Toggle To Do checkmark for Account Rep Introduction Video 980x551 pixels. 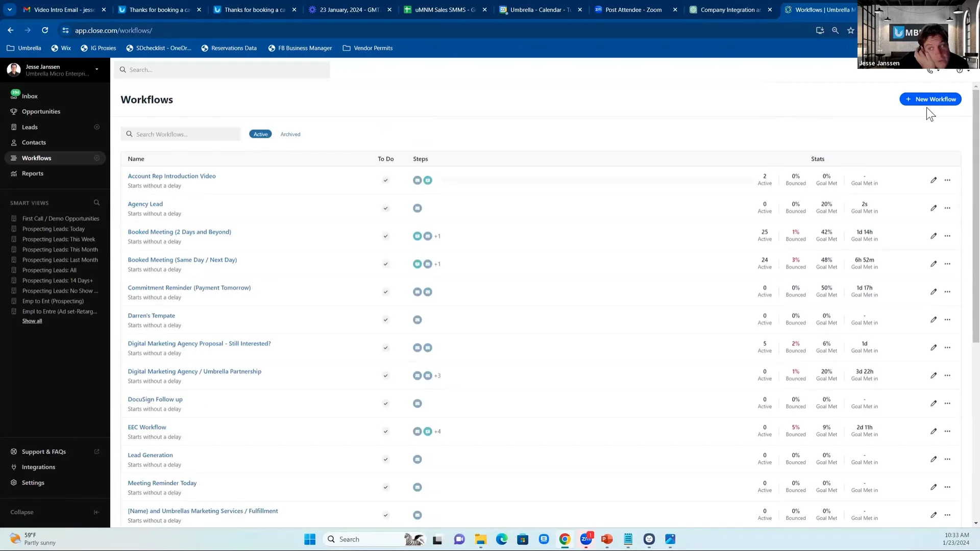tap(386, 181)
